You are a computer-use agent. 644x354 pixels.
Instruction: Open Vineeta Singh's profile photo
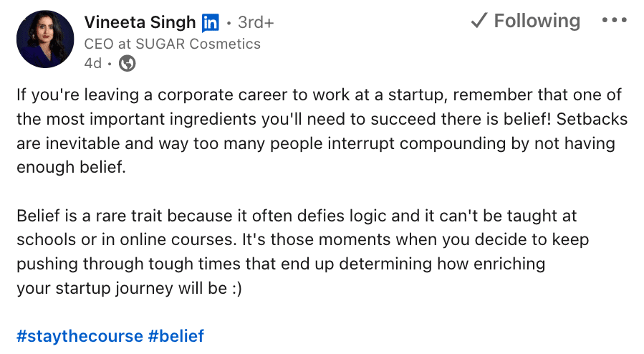click(44, 39)
